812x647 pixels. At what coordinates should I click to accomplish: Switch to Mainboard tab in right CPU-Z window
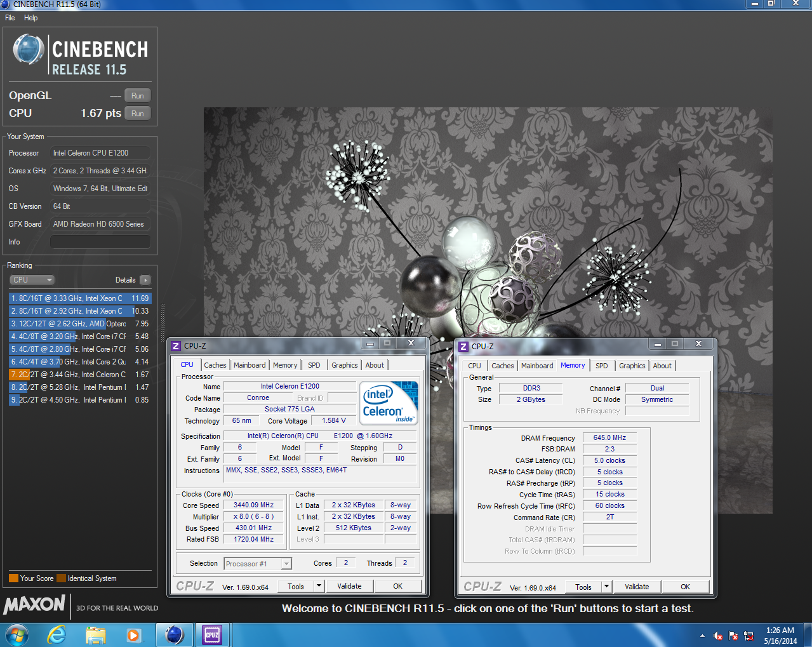[x=537, y=366]
